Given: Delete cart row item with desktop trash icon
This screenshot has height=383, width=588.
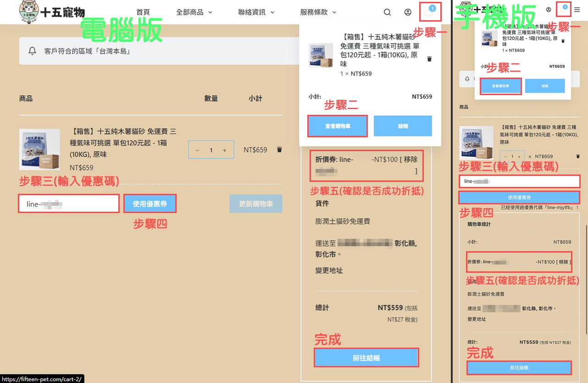Looking at the screenshot, I should pos(279,150).
